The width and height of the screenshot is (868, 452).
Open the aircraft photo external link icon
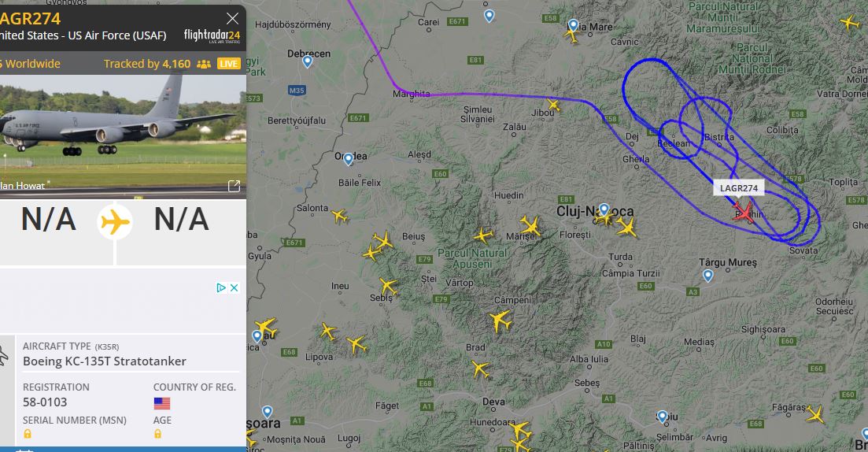[235, 186]
